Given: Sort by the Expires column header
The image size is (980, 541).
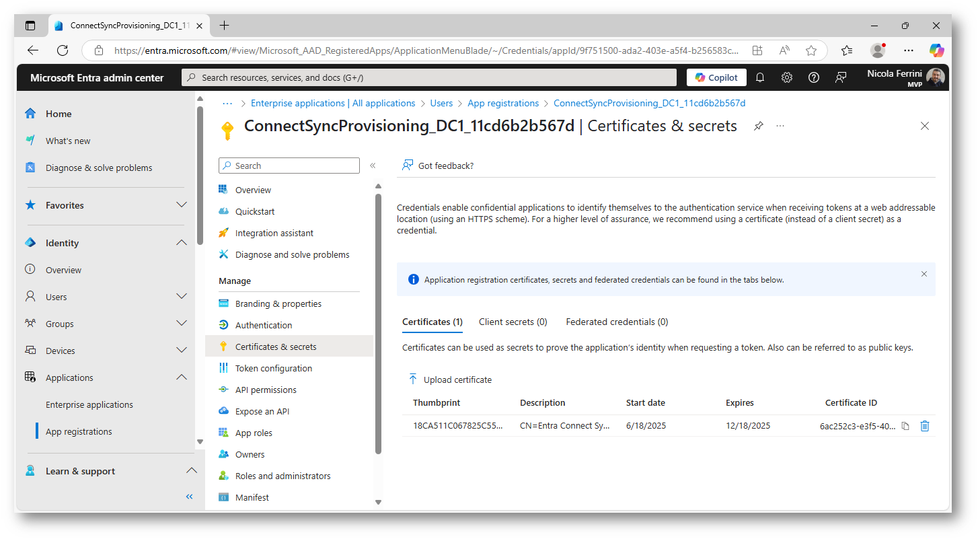Looking at the screenshot, I should pyautogui.click(x=740, y=402).
